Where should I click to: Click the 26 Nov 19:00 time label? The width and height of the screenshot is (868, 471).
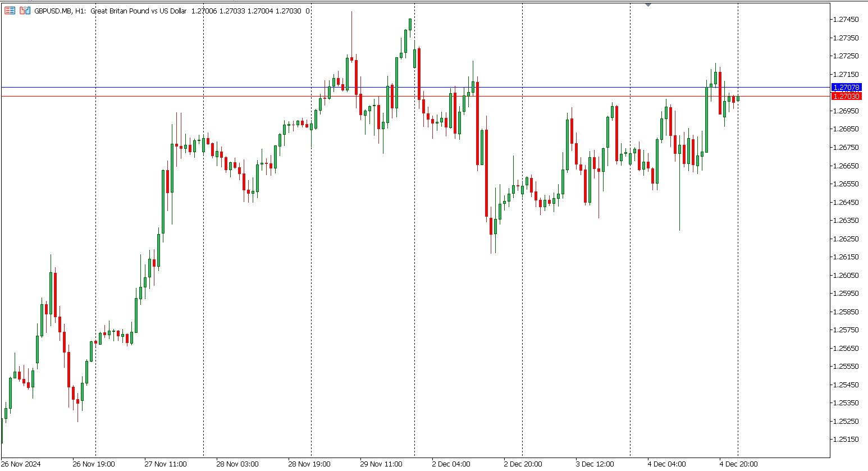pos(94,464)
